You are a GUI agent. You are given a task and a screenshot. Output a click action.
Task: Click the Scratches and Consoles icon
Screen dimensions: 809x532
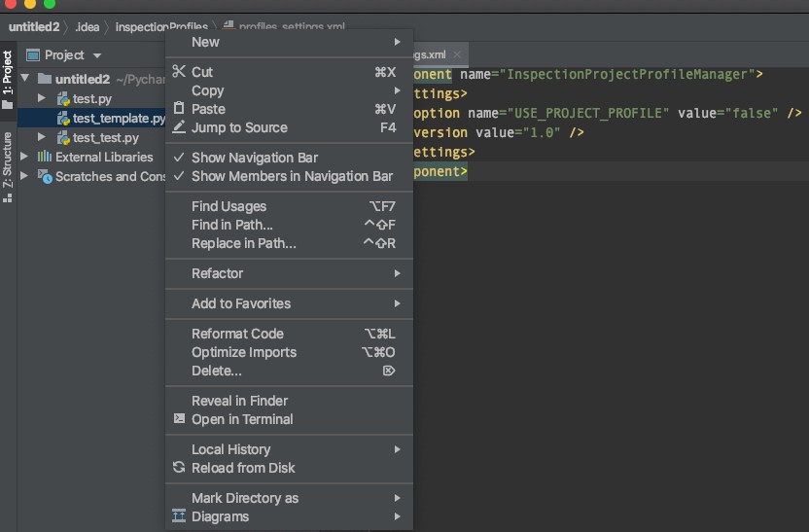[45, 176]
